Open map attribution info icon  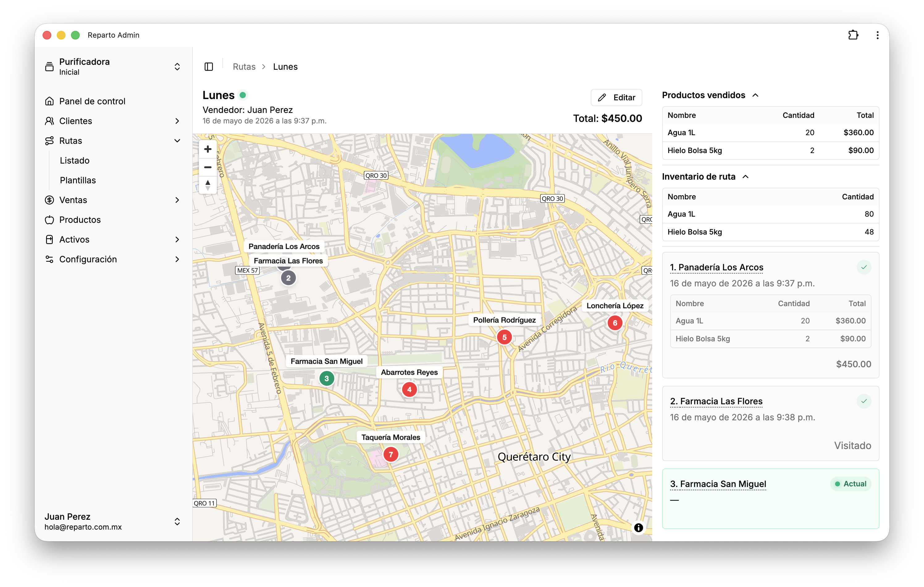coord(638,527)
